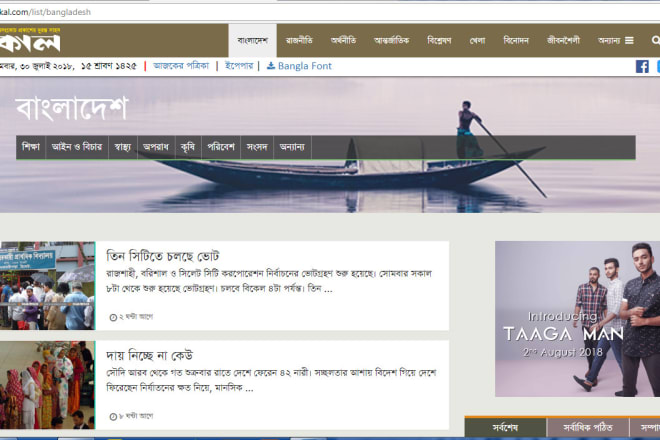This screenshot has height=440, width=660.
Task: Open headline দায় নিচ্ছে না কেউ
Action: pyautogui.click(x=149, y=355)
